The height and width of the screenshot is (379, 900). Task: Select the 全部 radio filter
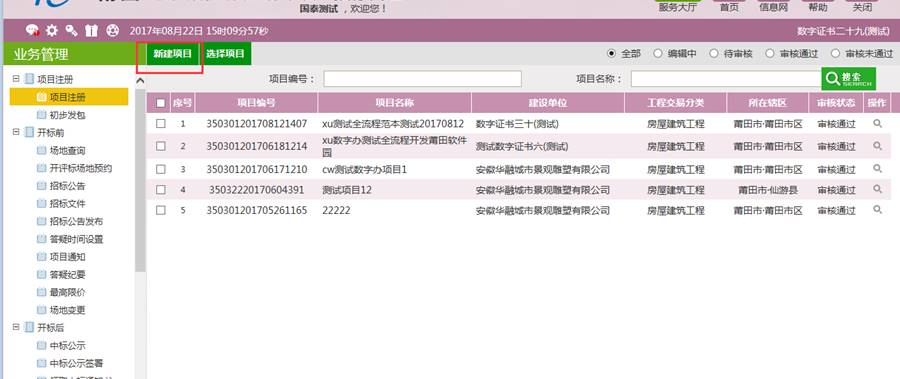pos(612,53)
